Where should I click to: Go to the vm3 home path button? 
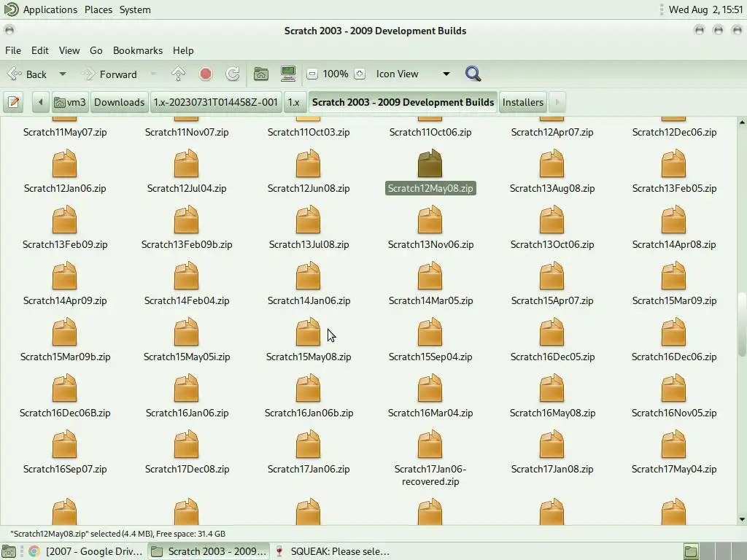pyautogui.click(x=70, y=102)
